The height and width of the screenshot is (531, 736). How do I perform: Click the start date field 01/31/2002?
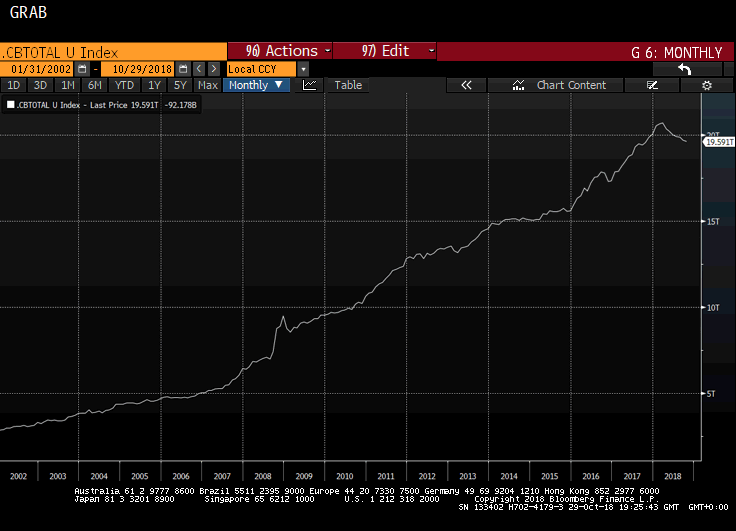38,69
